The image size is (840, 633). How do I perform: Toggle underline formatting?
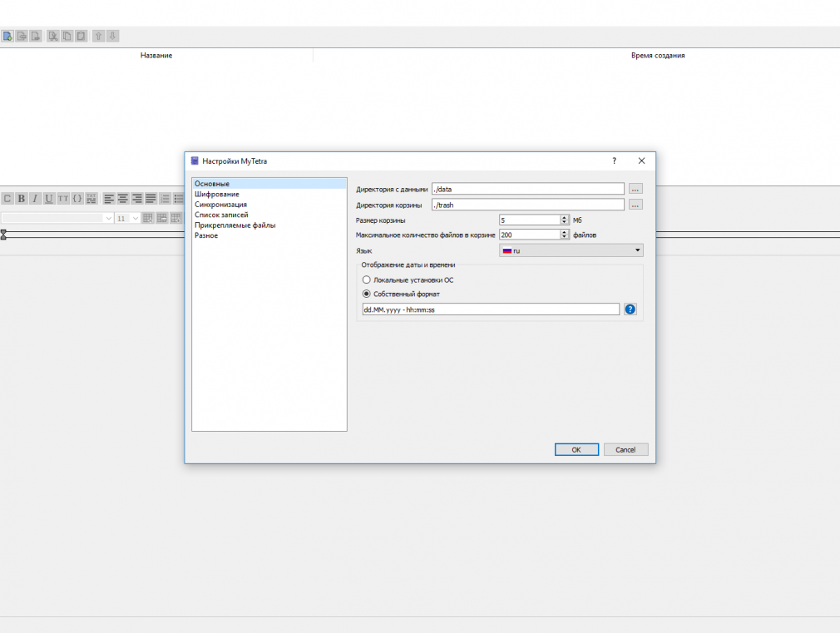[x=49, y=198]
